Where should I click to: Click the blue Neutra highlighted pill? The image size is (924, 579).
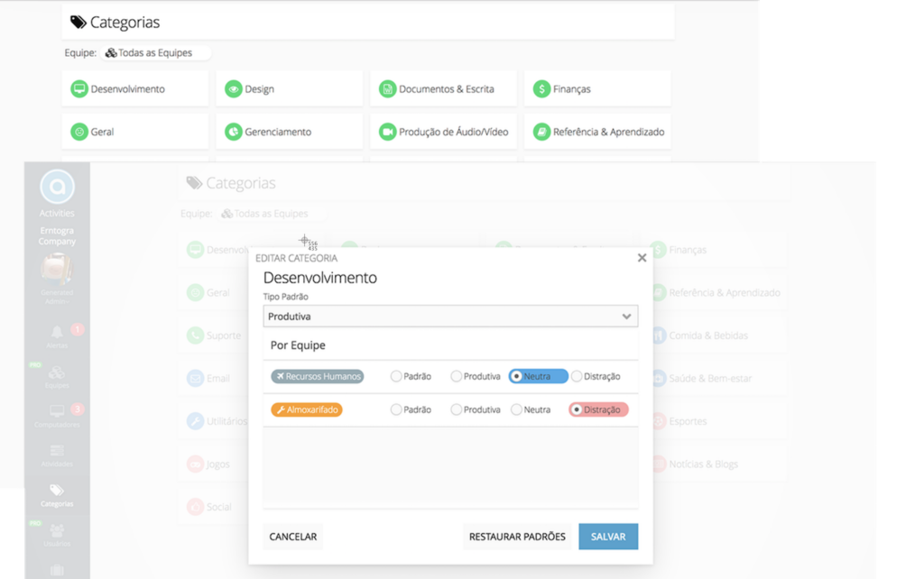point(538,376)
